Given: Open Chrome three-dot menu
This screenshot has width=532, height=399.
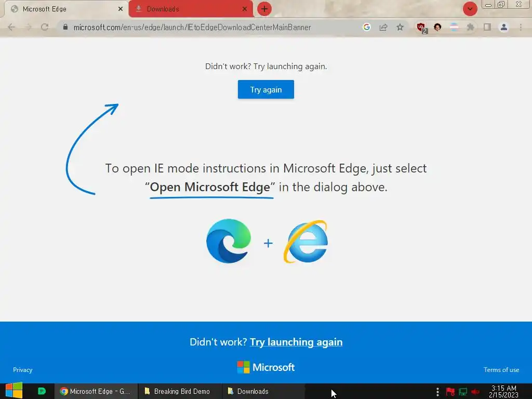Looking at the screenshot, I should pyautogui.click(x=521, y=27).
